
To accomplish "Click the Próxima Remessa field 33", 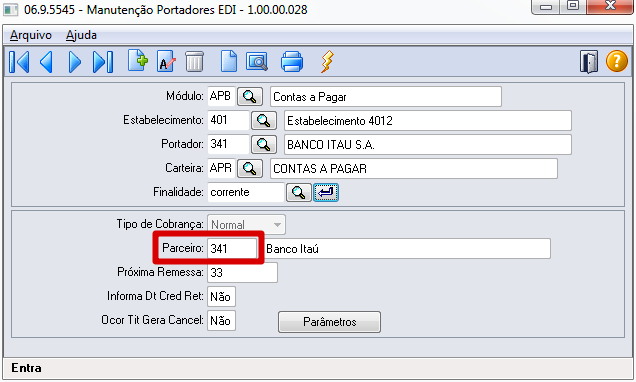I will pos(242,273).
